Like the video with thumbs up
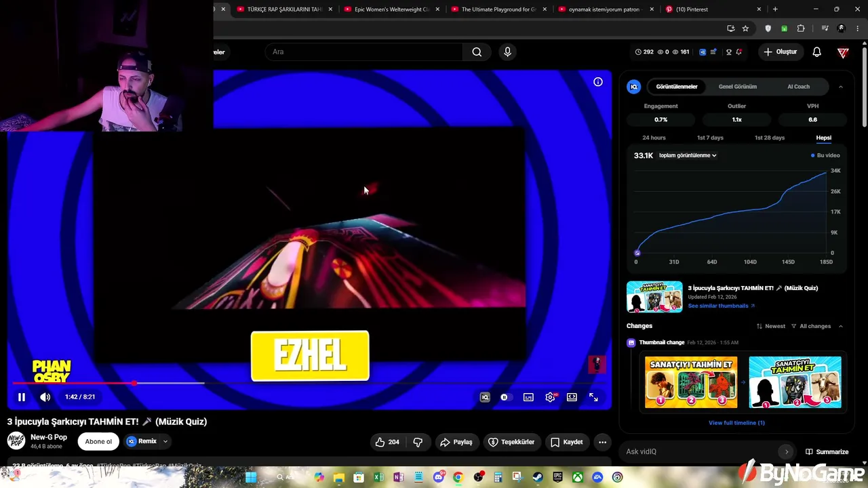 pos(387,442)
